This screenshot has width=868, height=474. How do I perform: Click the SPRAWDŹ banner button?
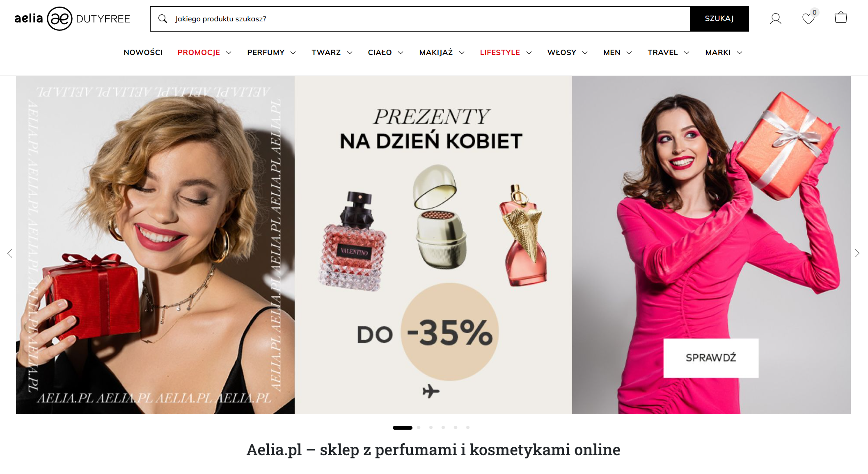click(711, 358)
